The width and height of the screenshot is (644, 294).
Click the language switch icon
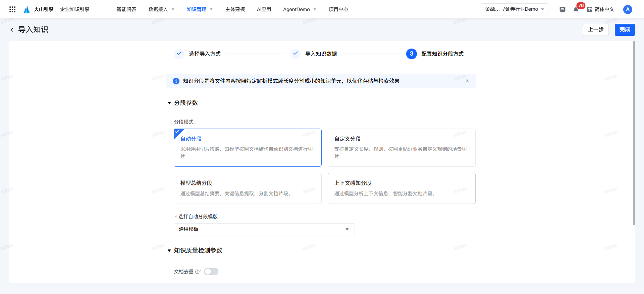click(x=590, y=9)
